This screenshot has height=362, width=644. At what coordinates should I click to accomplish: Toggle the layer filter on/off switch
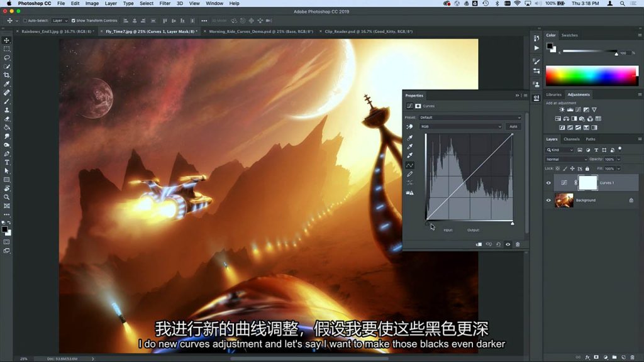click(x=619, y=149)
